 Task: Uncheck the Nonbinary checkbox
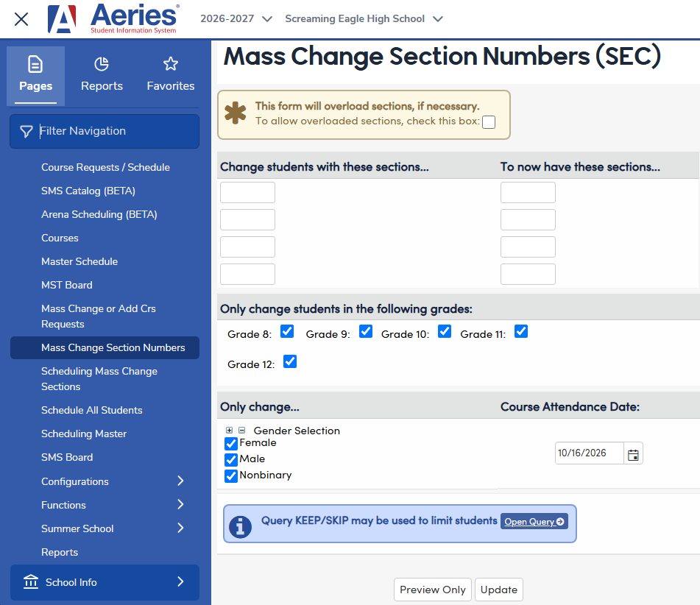[231, 476]
